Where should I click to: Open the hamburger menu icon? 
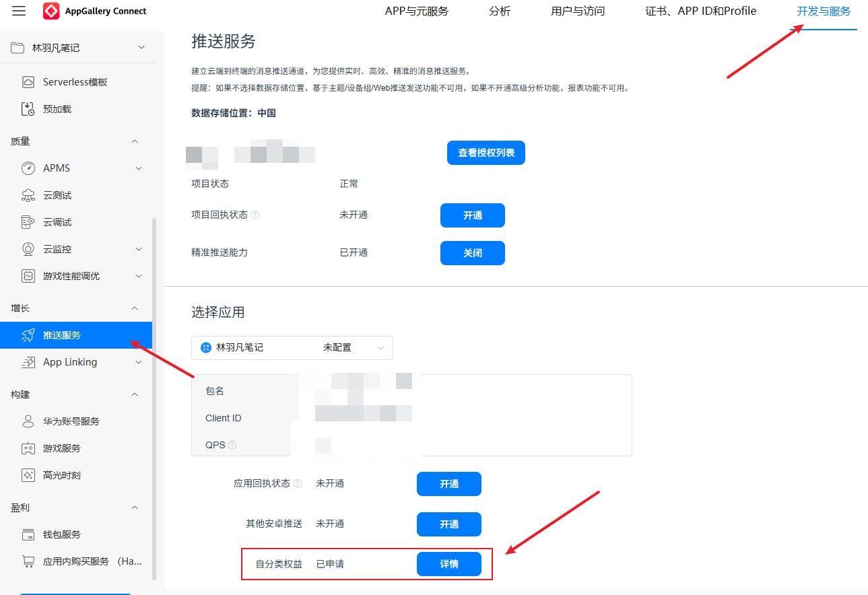19,11
